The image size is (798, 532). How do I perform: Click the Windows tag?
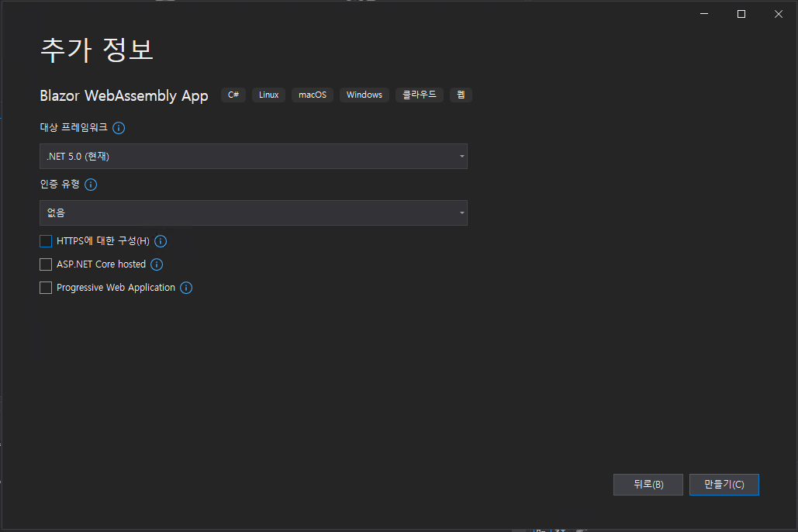pos(364,95)
